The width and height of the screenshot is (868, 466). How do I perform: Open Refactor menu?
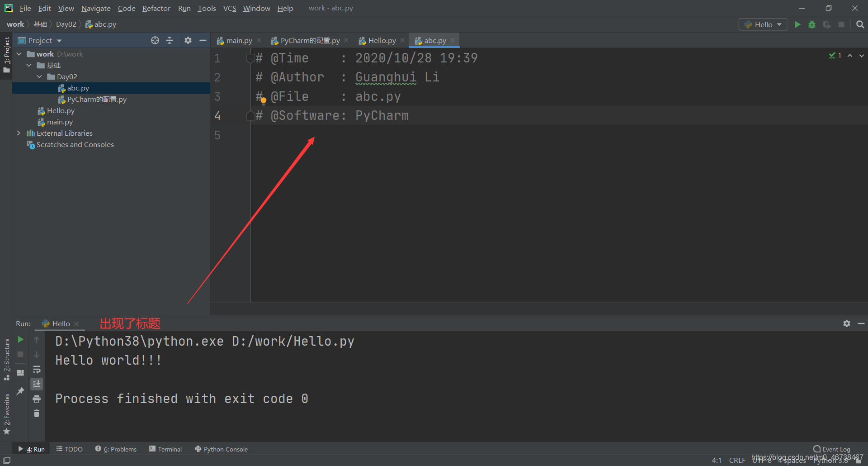click(x=156, y=8)
